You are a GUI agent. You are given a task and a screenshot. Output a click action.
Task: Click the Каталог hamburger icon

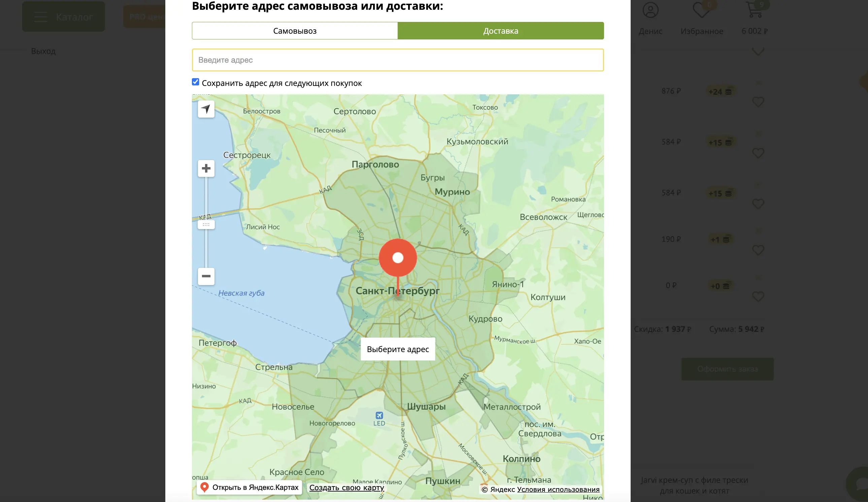click(x=41, y=17)
